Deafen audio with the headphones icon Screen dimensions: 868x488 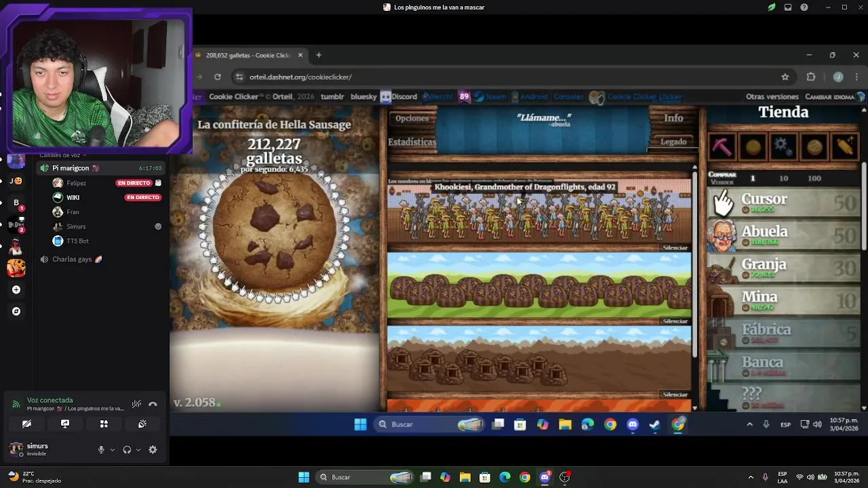127,449
